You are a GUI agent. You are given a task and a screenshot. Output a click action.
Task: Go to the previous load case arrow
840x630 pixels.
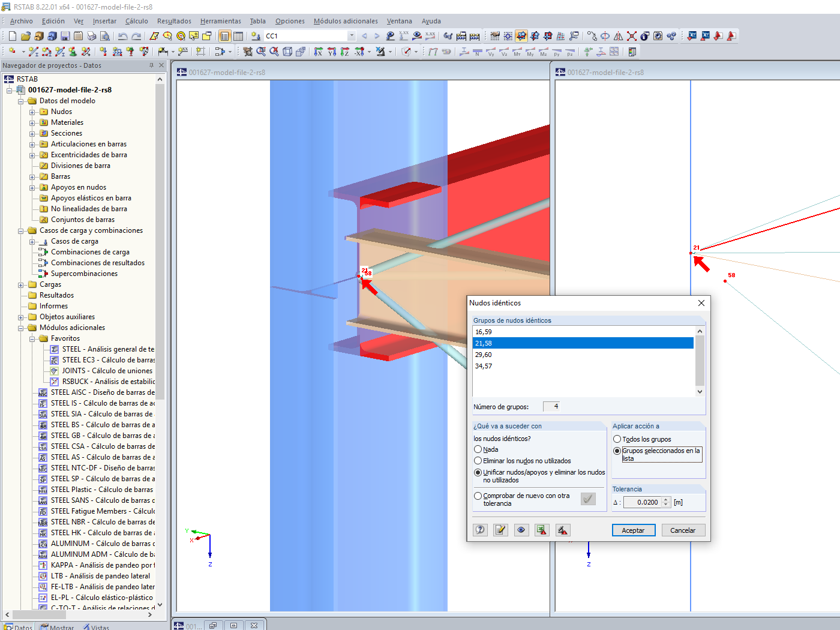(x=364, y=36)
